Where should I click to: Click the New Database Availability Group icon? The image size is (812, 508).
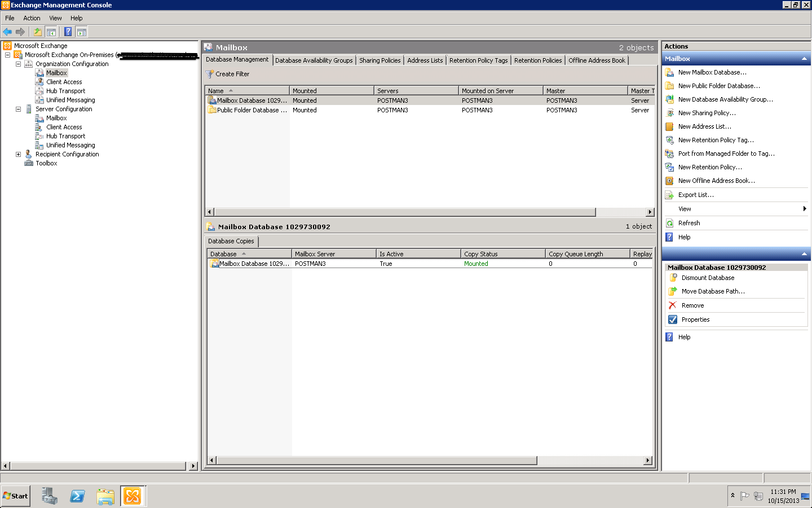point(669,99)
